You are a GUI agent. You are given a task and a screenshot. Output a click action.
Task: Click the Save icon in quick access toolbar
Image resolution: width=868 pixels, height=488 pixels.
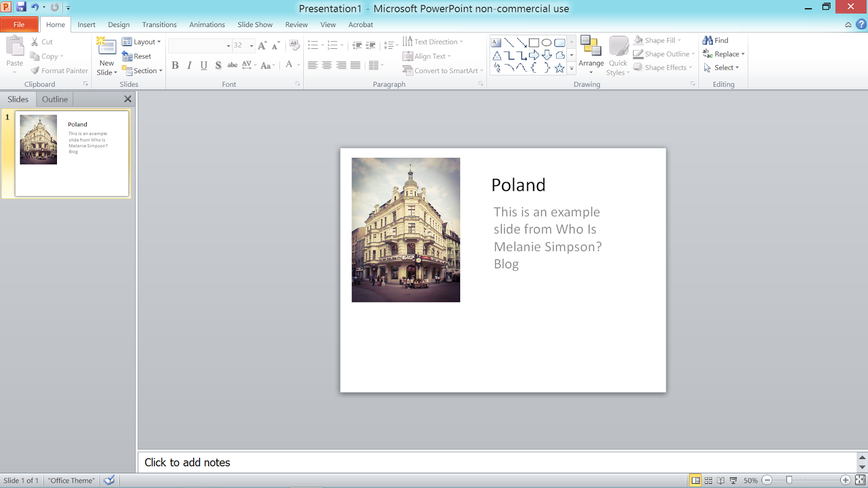pos(21,7)
